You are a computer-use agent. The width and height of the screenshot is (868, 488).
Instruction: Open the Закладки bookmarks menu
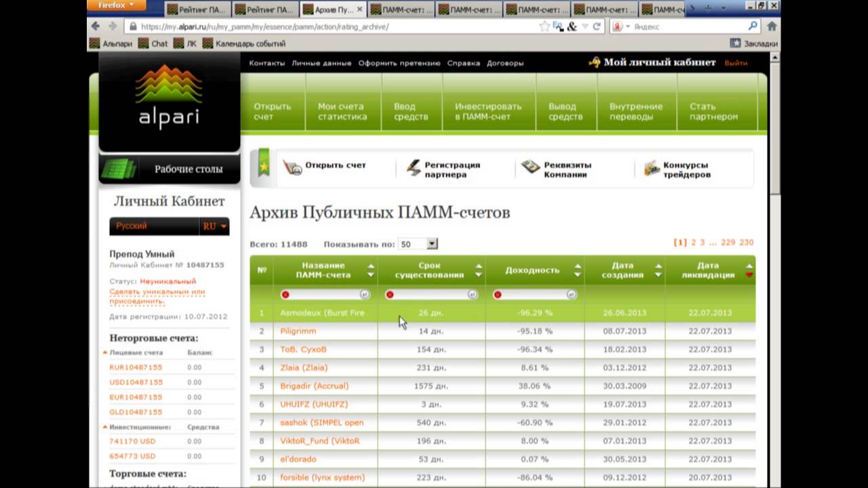[753, 43]
